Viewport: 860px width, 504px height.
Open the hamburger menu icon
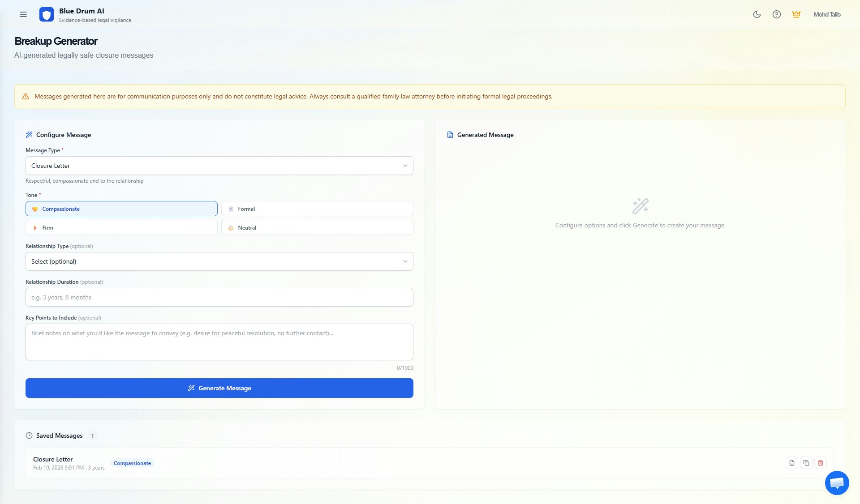(x=23, y=14)
